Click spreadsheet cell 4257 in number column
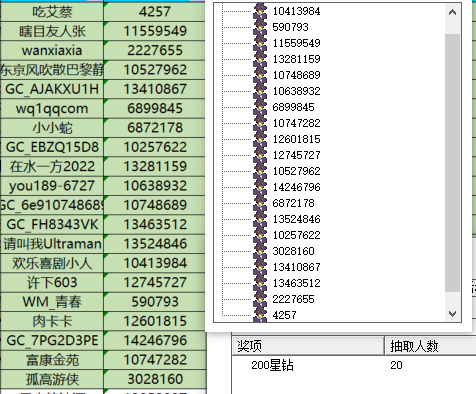 tap(155, 12)
